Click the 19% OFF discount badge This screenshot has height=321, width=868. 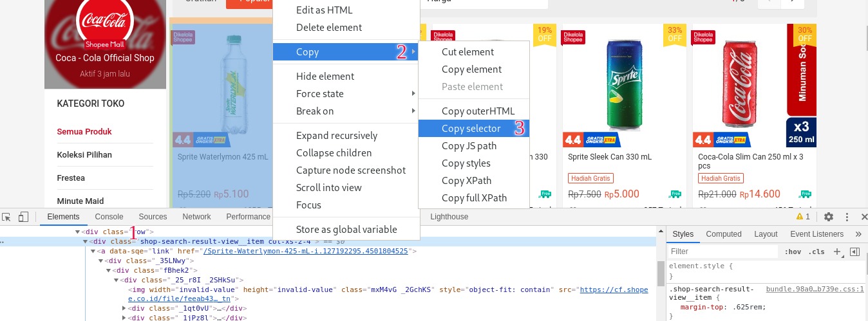tap(545, 35)
